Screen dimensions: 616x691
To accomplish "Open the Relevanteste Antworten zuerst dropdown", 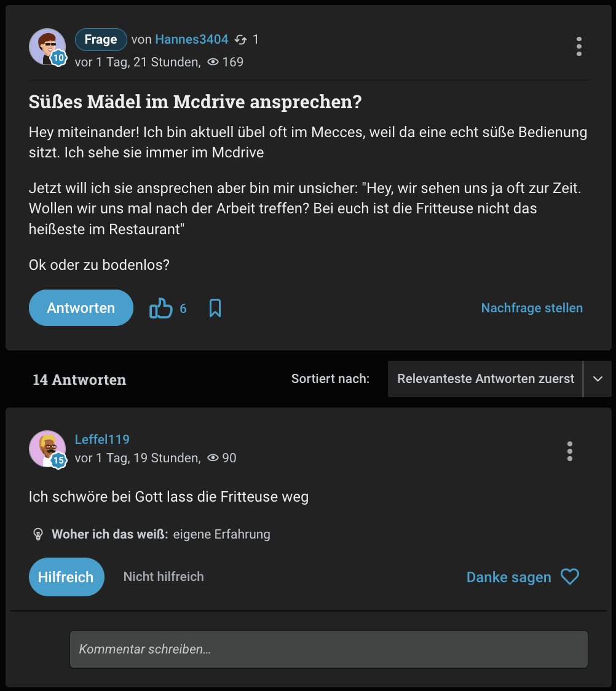I will pyautogui.click(x=486, y=379).
